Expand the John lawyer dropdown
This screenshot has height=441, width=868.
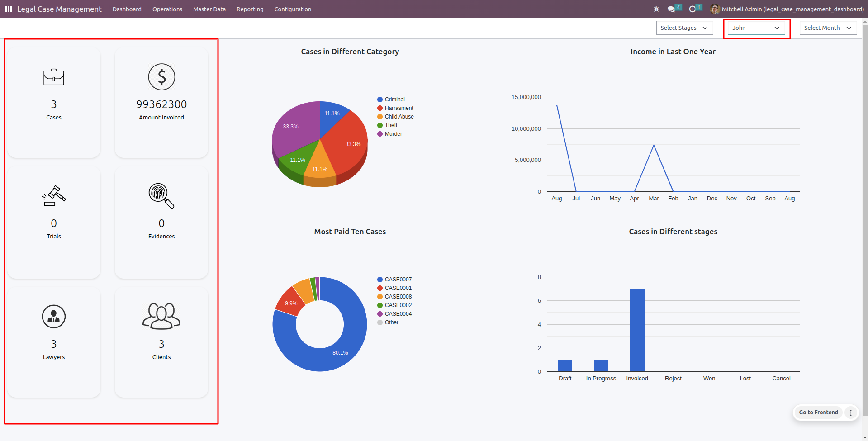[x=756, y=28]
